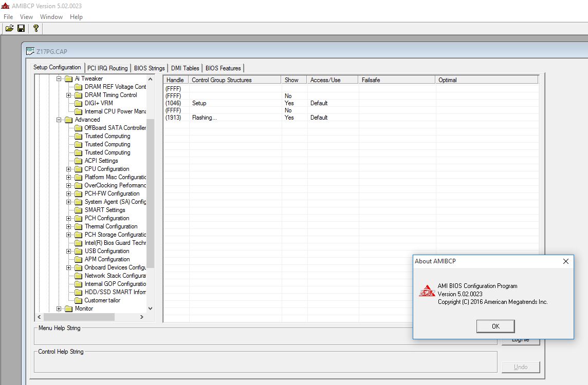Click tree horizontal scrollbar left arrow

tap(39, 317)
